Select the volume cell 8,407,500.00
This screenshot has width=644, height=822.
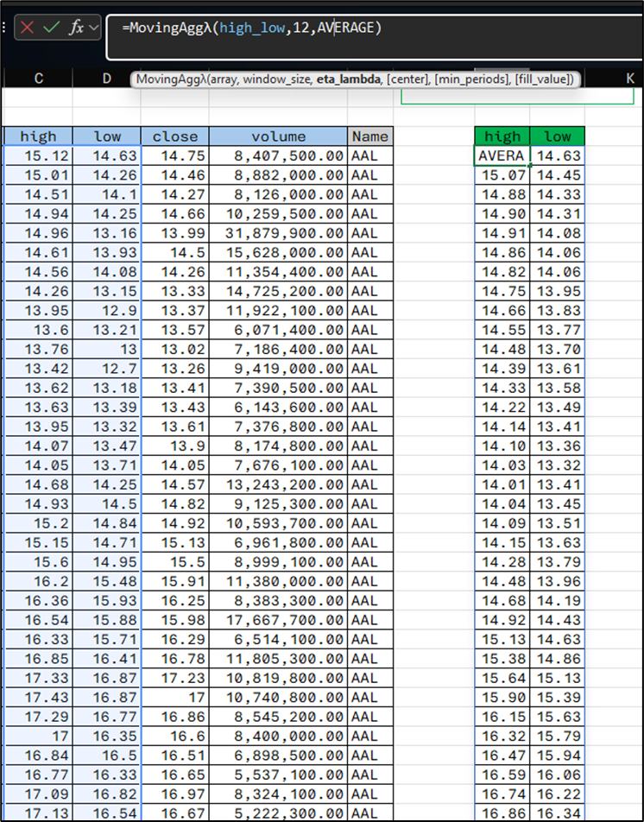pos(278,155)
